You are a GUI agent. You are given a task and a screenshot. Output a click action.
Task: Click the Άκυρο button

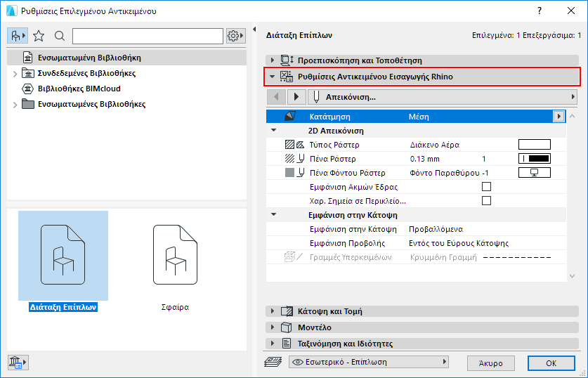[x=491, y=363]
